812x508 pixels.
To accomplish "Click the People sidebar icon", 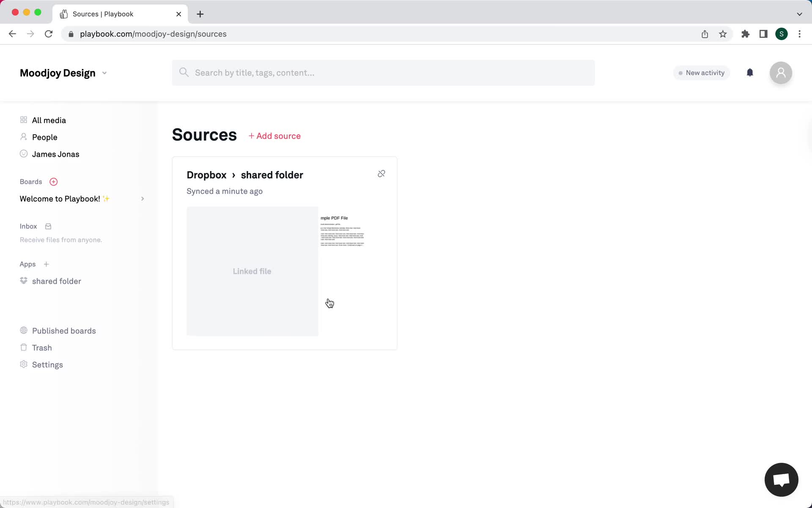I will point(23,137).
